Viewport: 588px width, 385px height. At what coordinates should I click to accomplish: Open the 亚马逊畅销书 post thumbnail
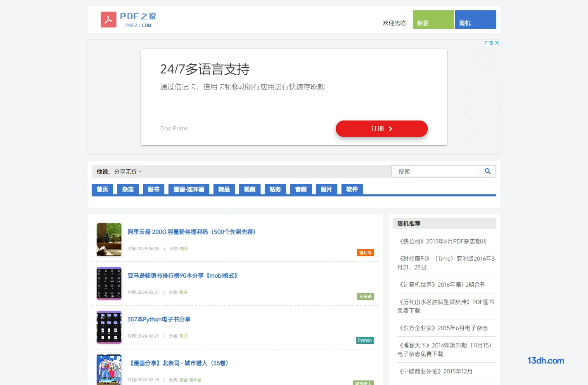tap(109, 283)
